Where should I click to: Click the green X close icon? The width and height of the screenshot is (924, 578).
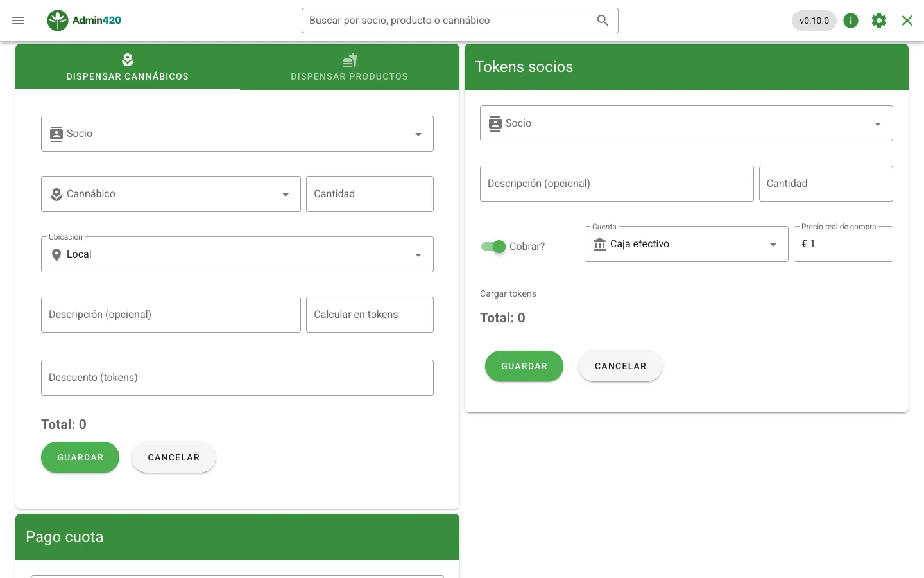(x=907, y=21)
